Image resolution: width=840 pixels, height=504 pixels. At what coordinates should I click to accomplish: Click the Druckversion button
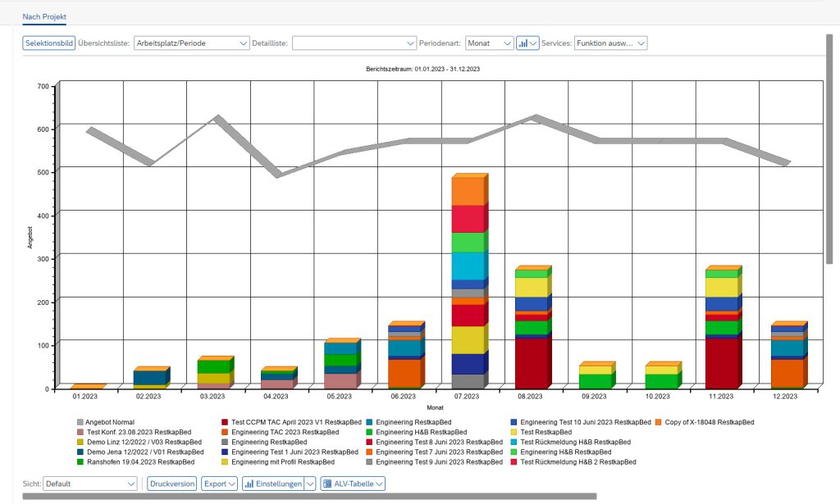click(172, 484)
